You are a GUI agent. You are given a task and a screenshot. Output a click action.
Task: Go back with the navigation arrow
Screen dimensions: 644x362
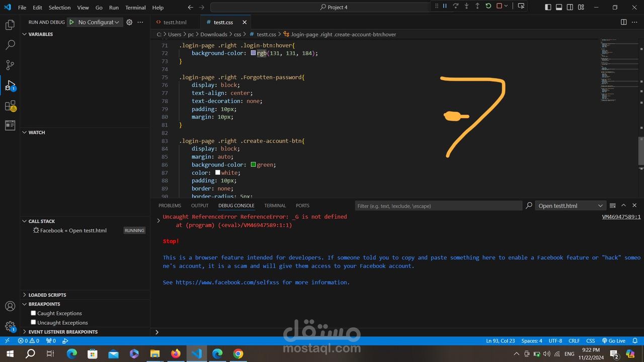coord(190,7)
